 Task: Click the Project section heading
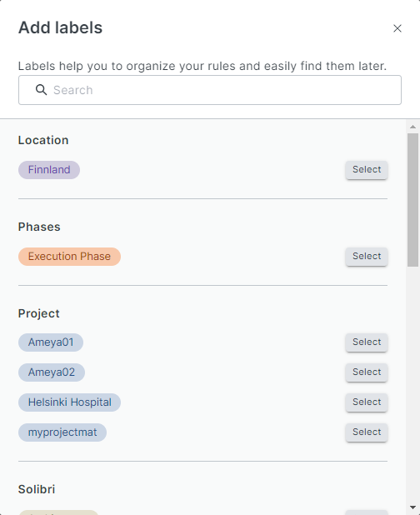tap(38, 313)
